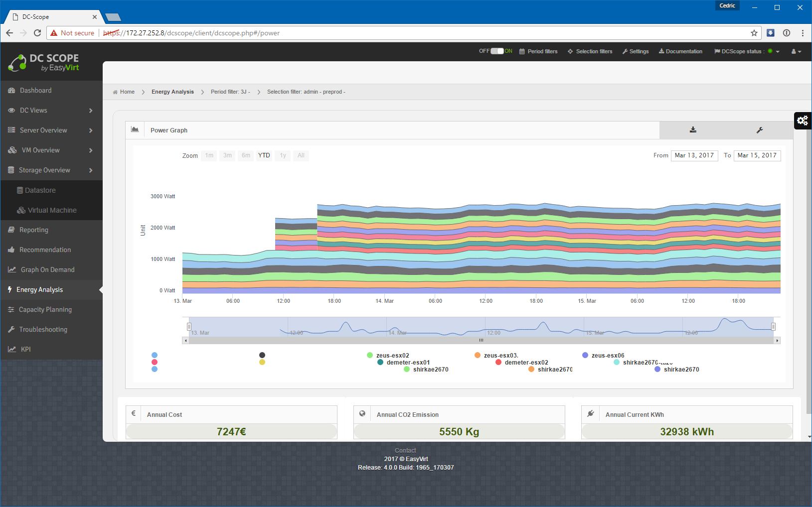Bookmark this page with the star icon
This screenshot has height=507, width=812.
754,33
